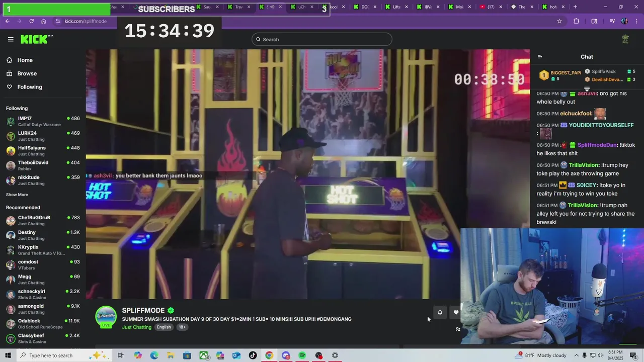Screen dimensions: 644x362
Task: Expand the chat leaderboard handle
Action: 587,89
